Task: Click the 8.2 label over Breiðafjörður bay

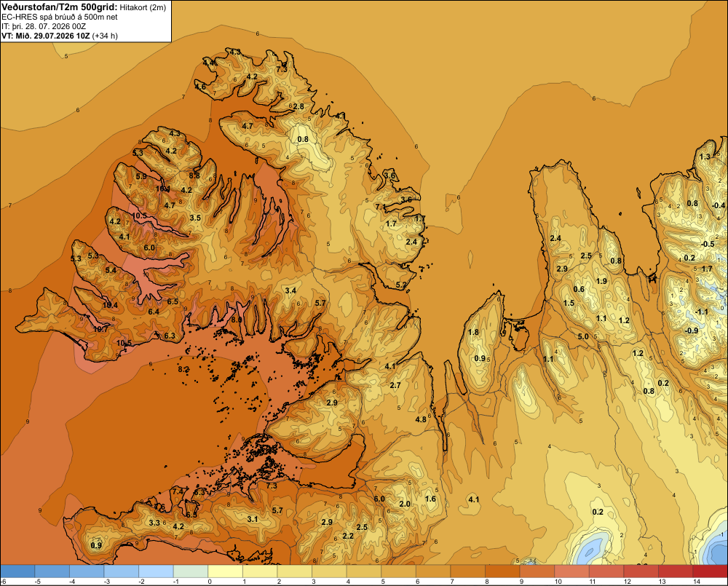Action: click(183, 370)
